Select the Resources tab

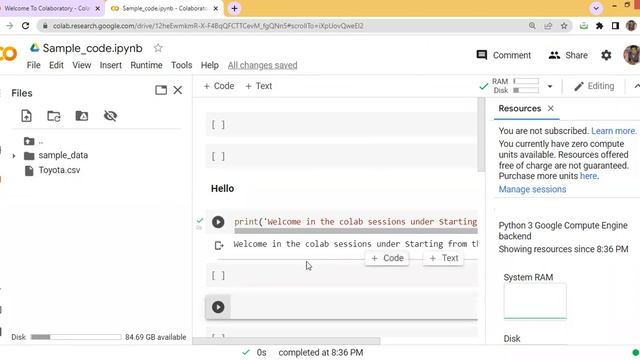point(519,109)
